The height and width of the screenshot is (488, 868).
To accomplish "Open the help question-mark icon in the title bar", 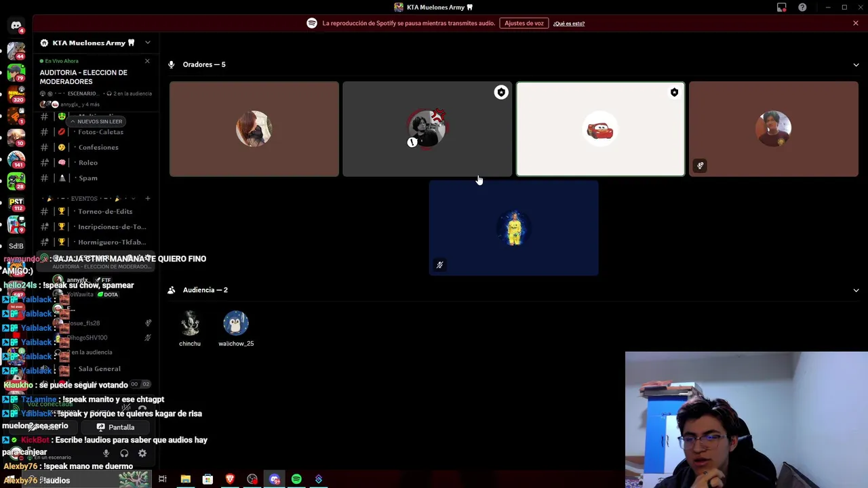I will click(x=802, y=7).
